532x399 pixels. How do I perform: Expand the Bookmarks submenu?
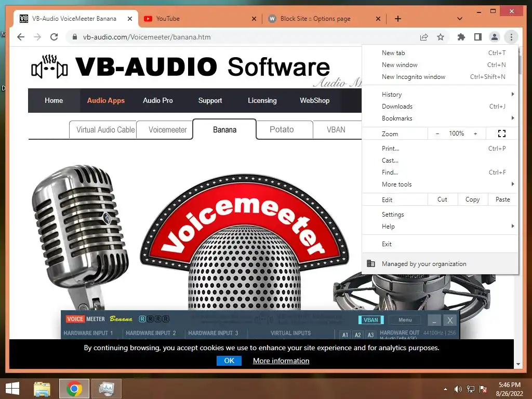click(440, 118)
